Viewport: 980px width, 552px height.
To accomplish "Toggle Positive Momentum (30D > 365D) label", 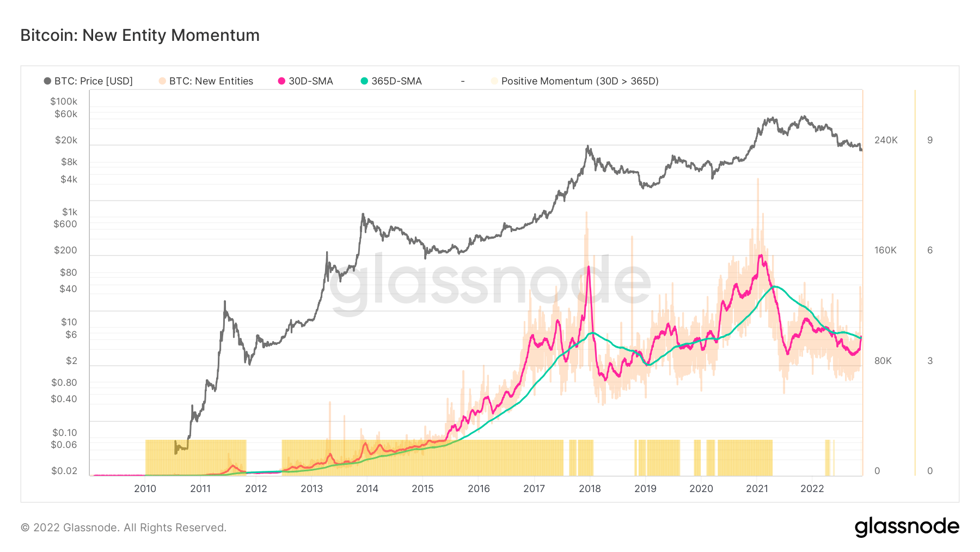I will (x=580, y=81).
